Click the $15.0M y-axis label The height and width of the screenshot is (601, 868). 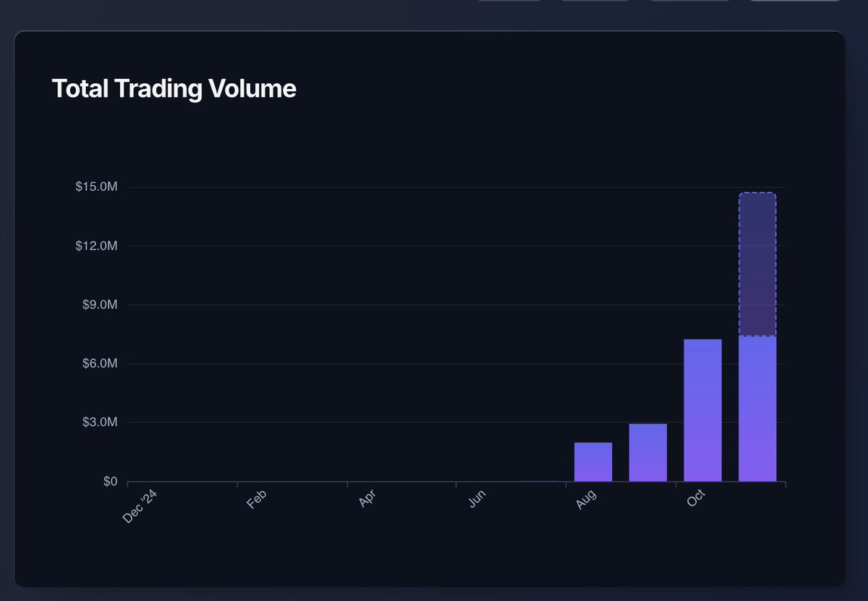[96, 187]
